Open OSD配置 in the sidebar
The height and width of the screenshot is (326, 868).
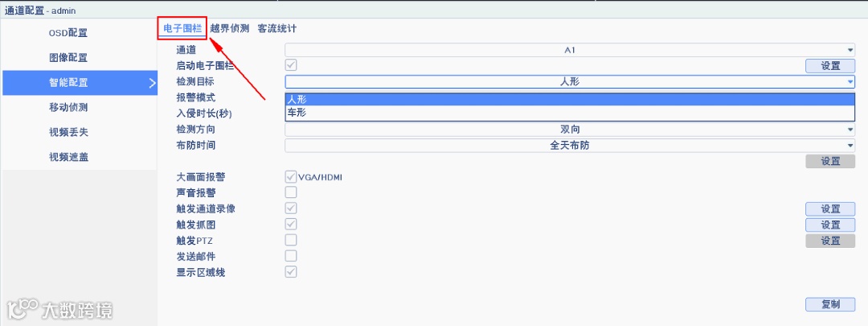click(x=68, y=33)
